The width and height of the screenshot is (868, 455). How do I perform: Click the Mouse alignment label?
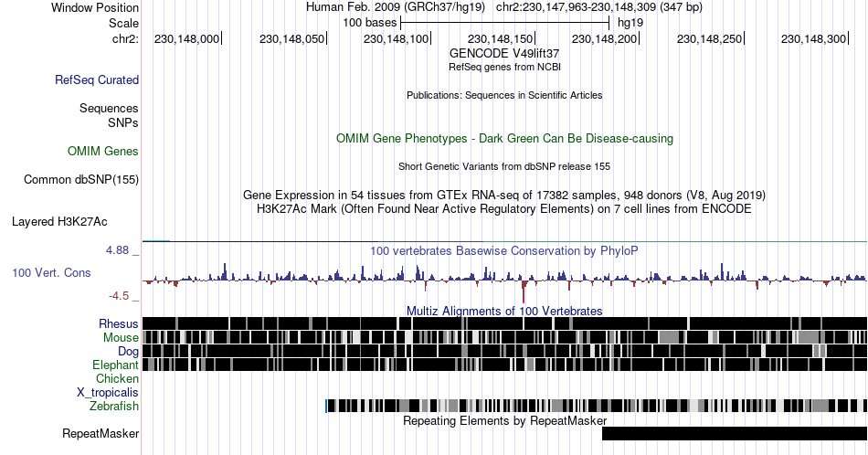pos(121,338)
